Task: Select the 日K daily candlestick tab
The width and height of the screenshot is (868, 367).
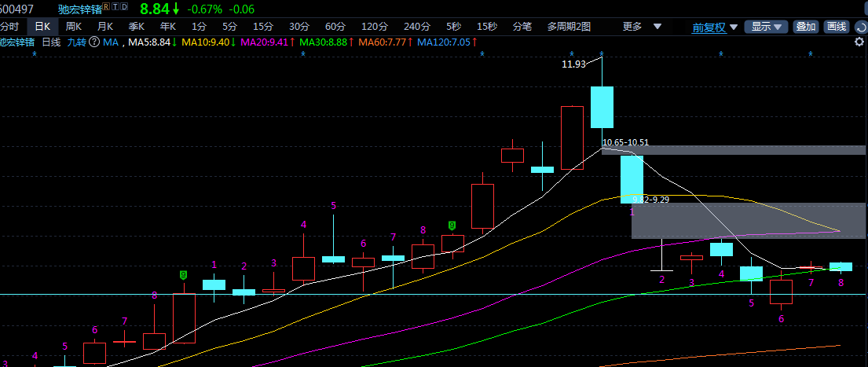Action: (x=42, y=27)
